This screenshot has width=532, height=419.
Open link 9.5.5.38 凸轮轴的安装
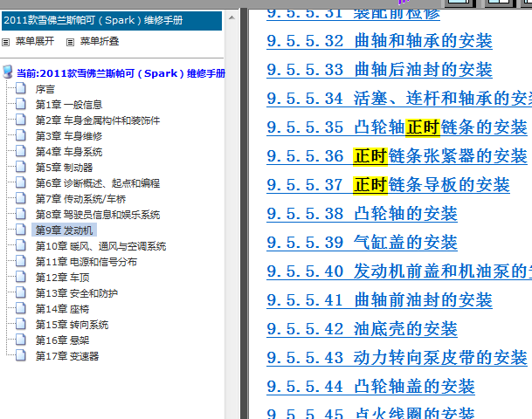[362, 214]
